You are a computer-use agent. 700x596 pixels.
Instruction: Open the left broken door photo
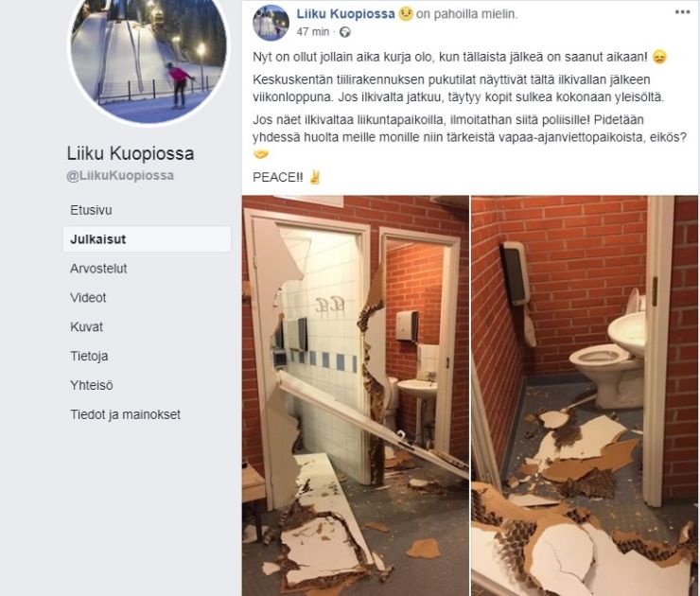[x=356, y=395]
